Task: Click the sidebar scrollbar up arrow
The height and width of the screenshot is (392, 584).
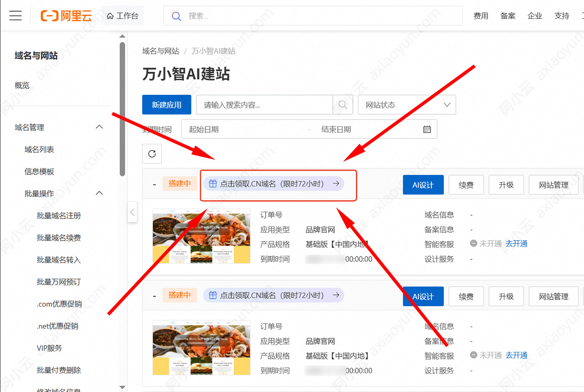Action: click(x=122, y=36)
